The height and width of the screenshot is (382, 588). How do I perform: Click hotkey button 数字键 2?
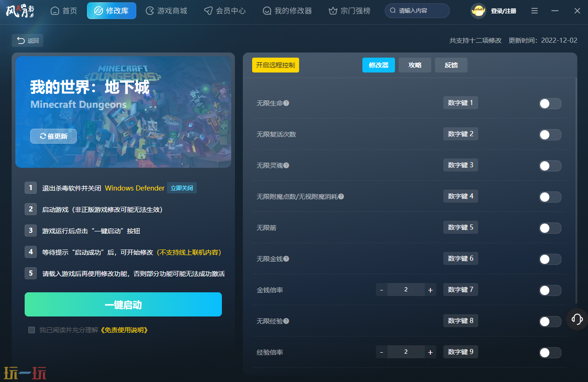click(461, 134)
